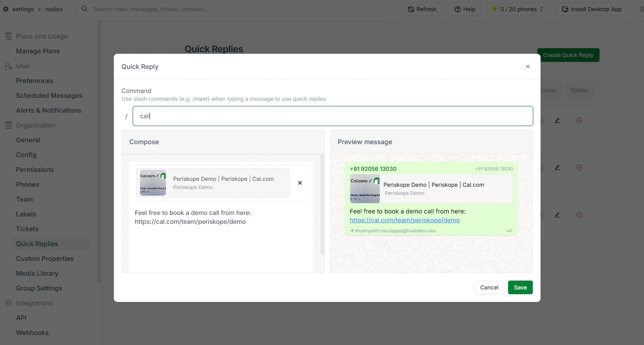Viewport: 644px width, 345px height.
Task: Click the command input field containing call
Action: coord(333,116)
